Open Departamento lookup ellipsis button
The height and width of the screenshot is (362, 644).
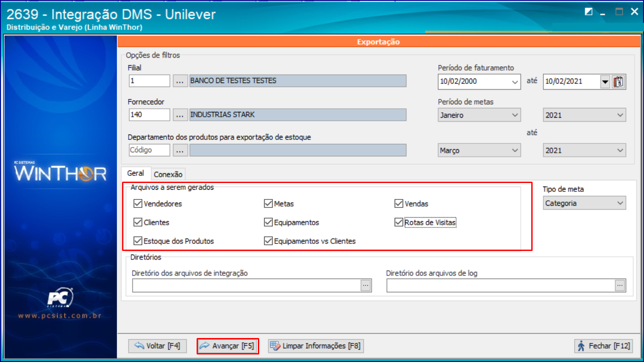pyautogui.click(x=179, y=150)
